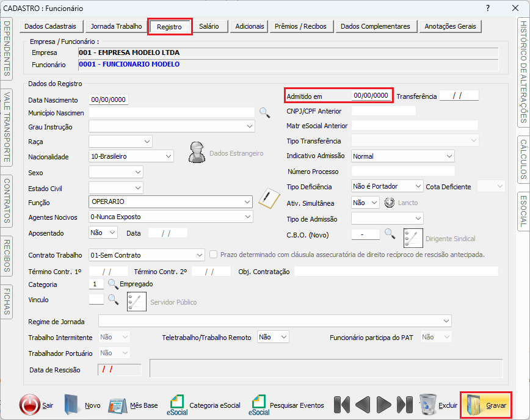Go to the first record arrow
Screen dimensions: 530x420
342,405
